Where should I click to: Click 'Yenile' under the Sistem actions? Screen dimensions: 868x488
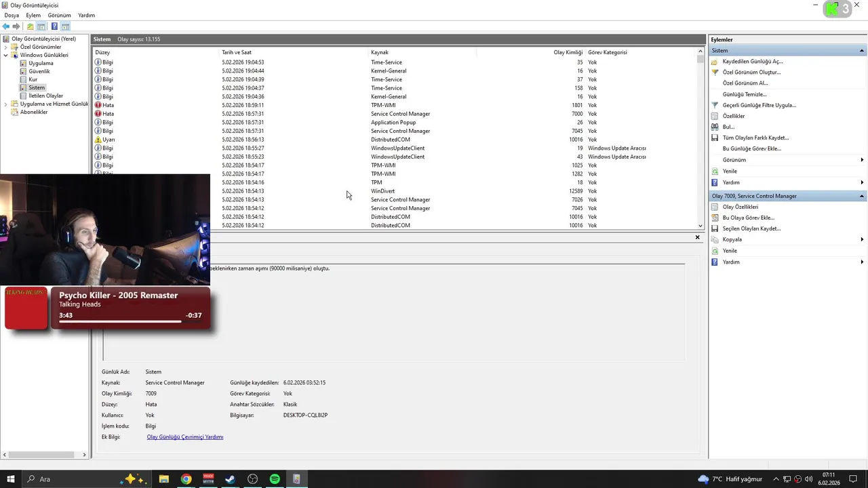click(730, 171)
